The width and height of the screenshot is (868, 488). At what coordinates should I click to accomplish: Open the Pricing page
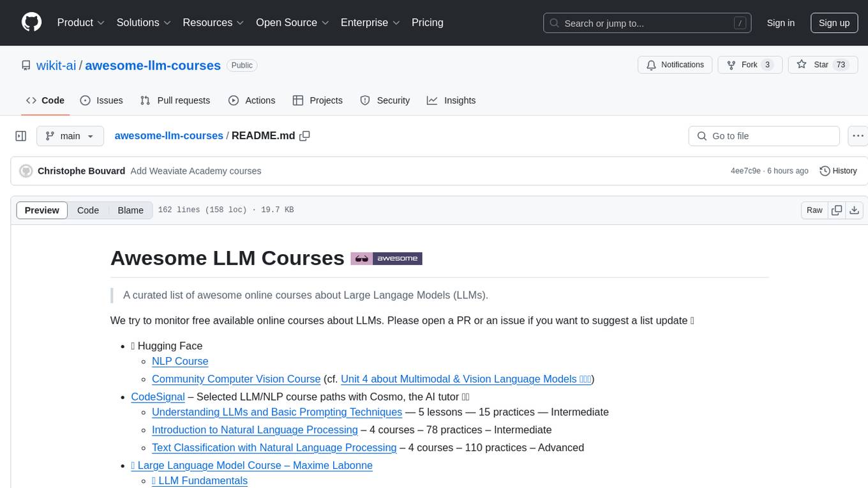428,22
